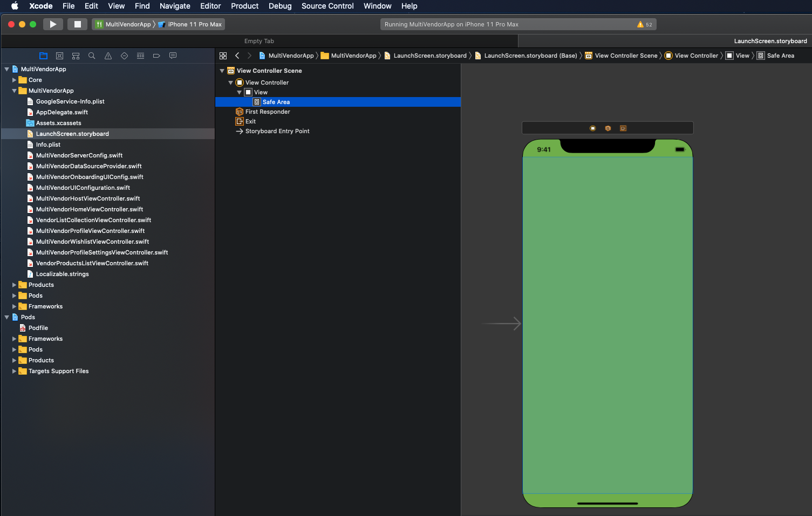
Task: Open the Editor menu
Action: pyautogui.click(x=210, y=6)
